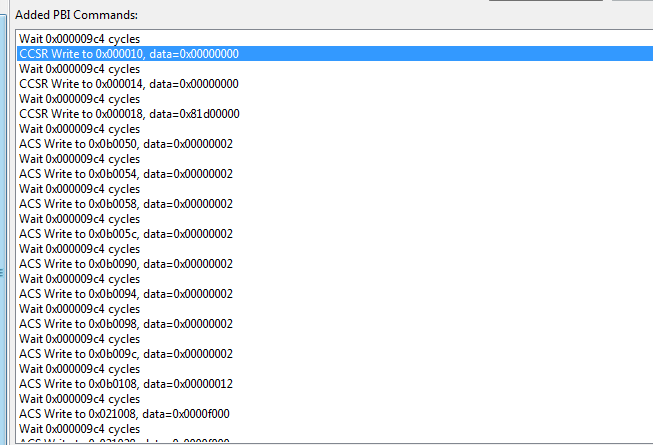
Task: Select ACS Write to 0x0b005c command
Action: coord(335,234)
